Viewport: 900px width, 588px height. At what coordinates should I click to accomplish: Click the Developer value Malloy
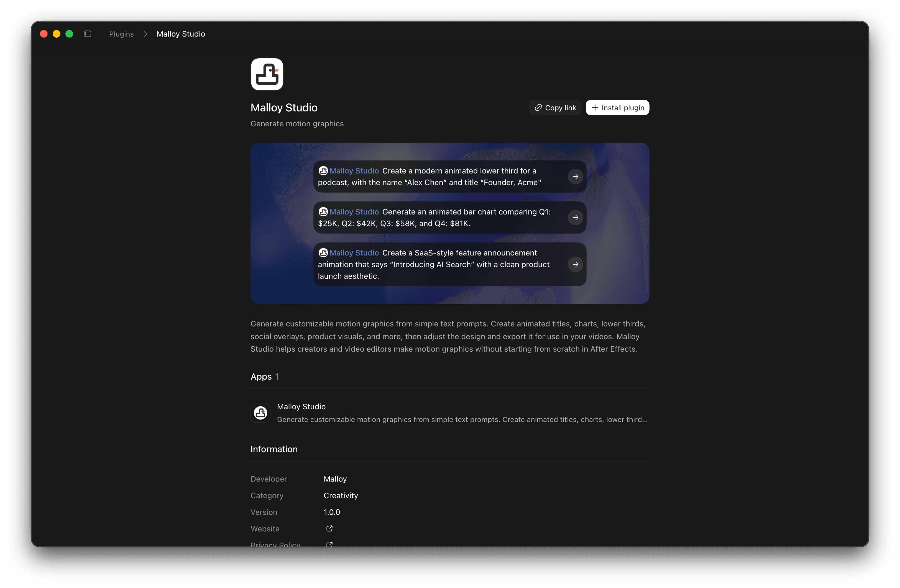pos(335,479)
